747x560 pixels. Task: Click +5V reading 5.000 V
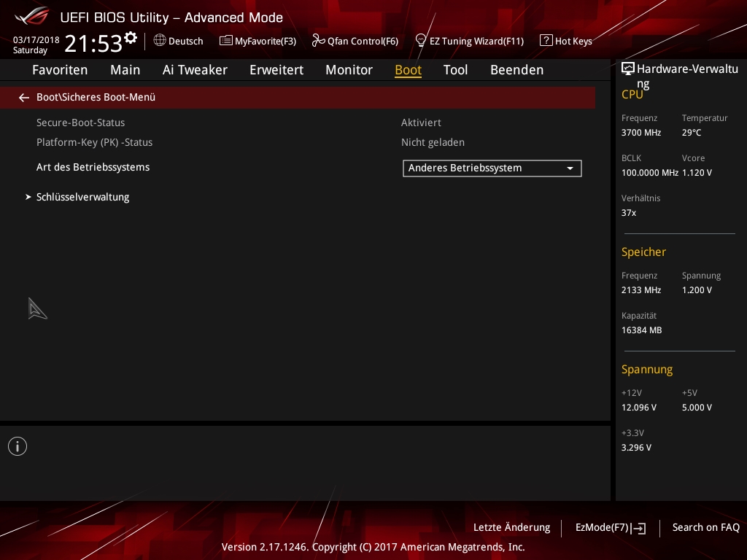click(697, 408)
